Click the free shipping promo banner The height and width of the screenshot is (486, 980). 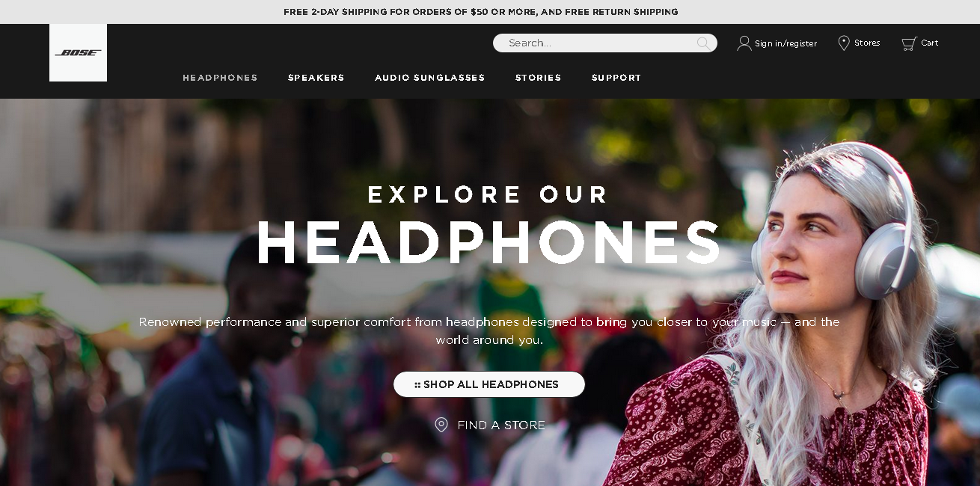(x=480, y=12)
